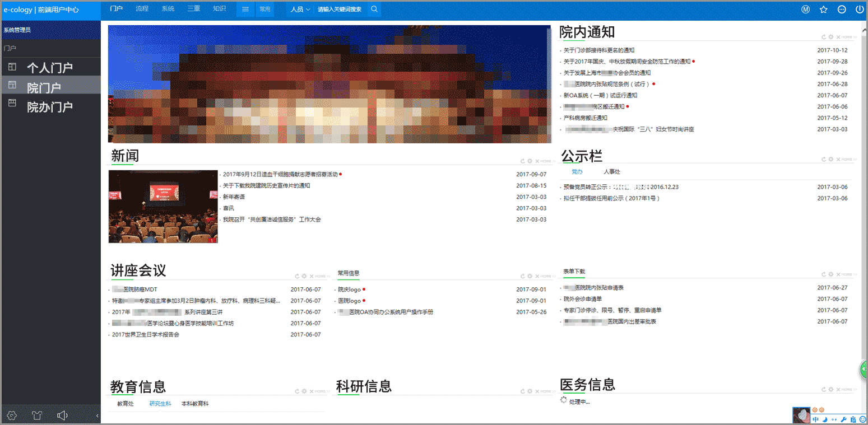The width and height of the screenshot is (868, 425).
Task: Open the news item 新年寄语
Action: coord(234,197)
